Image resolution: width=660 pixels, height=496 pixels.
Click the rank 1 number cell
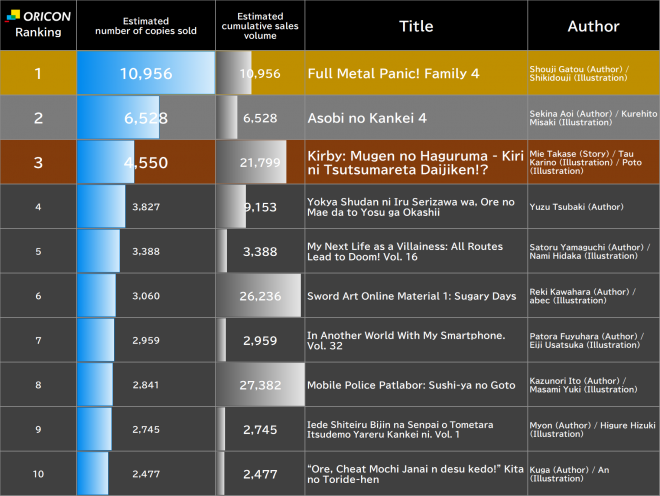pyautogui.click(x=38, y=73)
